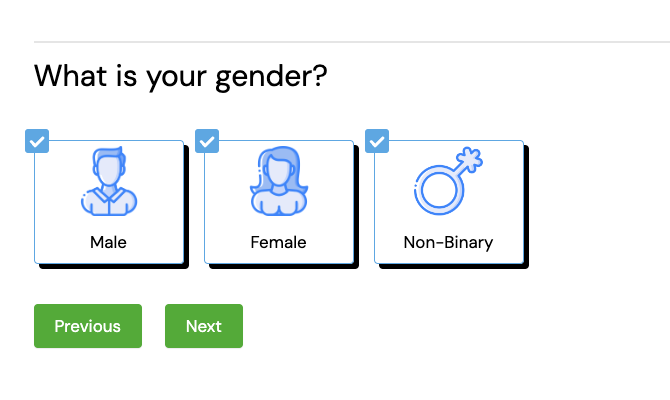Click the Non-Binary gender symbol icon
This screenshot has width=670, height=400.
click(x=448, y=182)
